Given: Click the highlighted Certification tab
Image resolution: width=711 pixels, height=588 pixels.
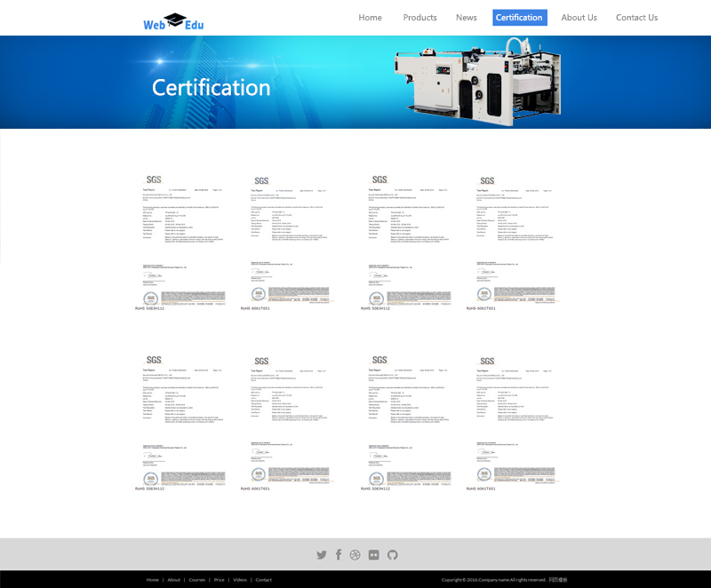Looking at the screenshot, I should 519,18.
